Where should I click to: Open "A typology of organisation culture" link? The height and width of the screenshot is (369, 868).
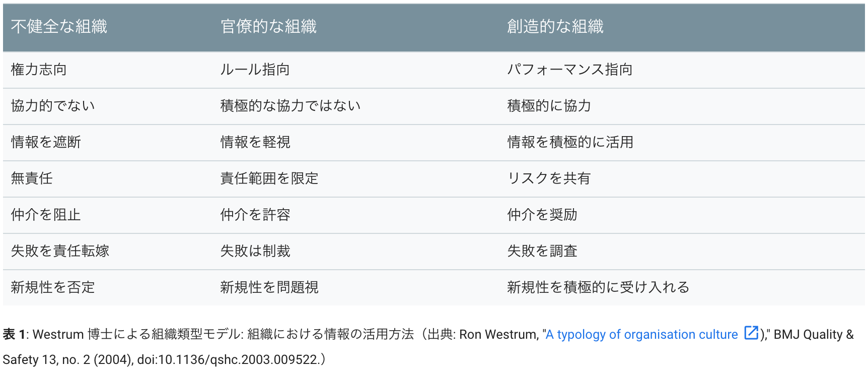tap(642, 334)
